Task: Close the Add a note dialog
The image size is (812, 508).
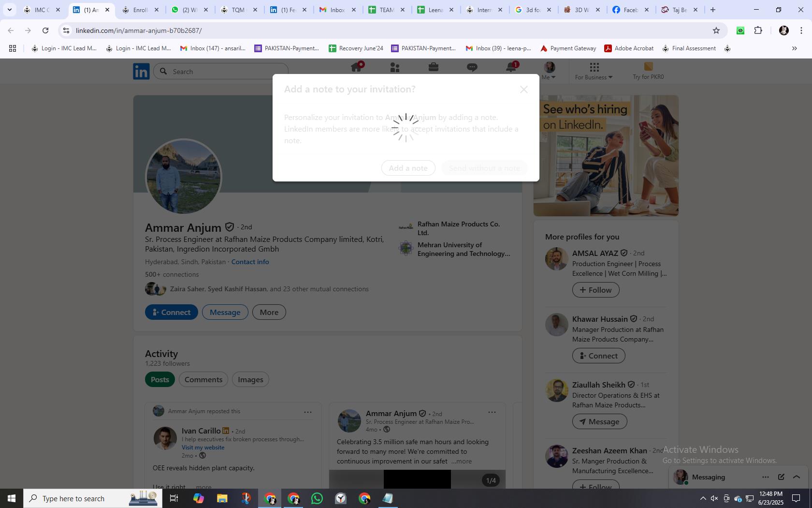Action: pyautogui.click(x=524, y=90)
